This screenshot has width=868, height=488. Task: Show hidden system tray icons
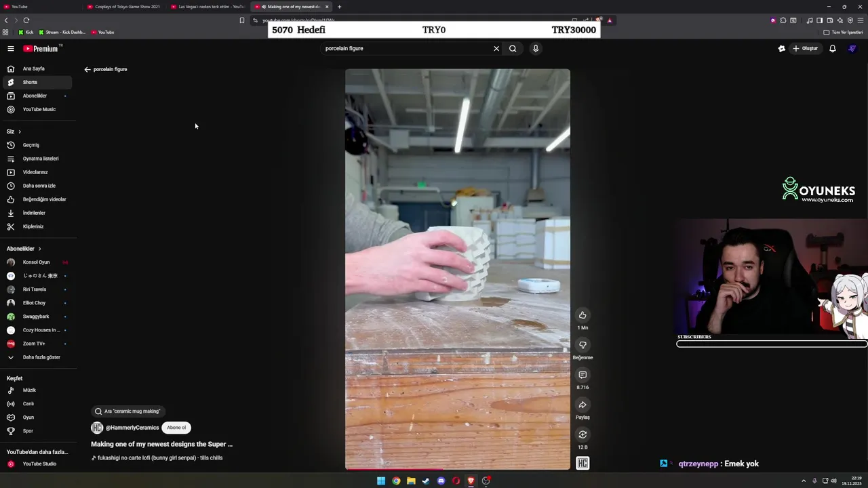pos(804,481)
